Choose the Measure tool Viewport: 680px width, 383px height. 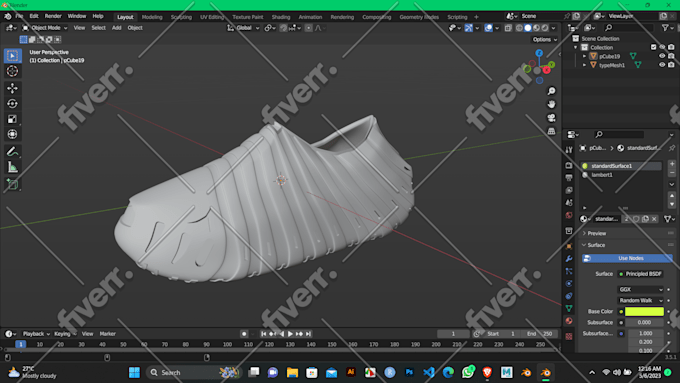tap(12, 167)
